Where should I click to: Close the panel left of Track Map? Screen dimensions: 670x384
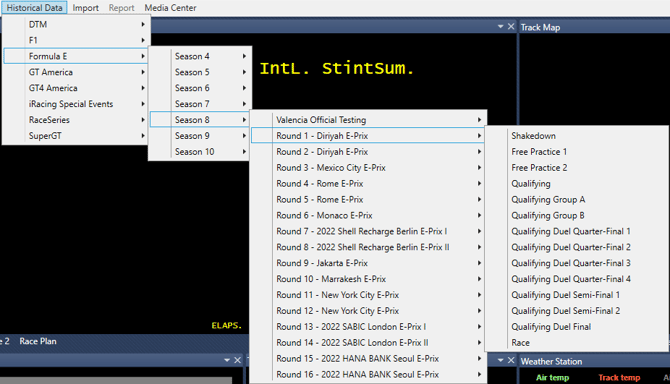click(x=511, y=26)
